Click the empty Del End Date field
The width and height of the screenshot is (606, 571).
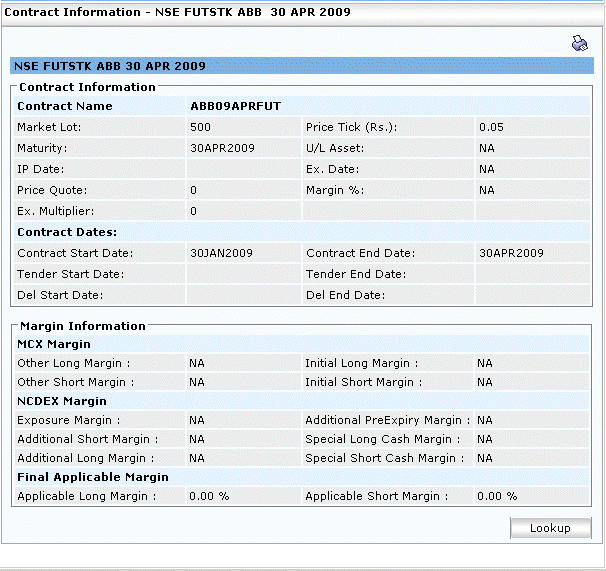tap(532, 295)
